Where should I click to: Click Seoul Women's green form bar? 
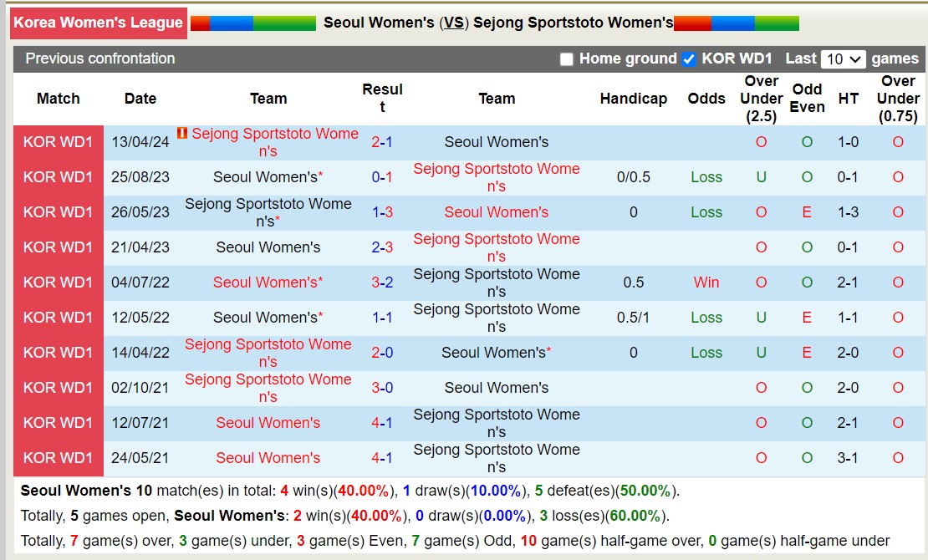point(284,23)
